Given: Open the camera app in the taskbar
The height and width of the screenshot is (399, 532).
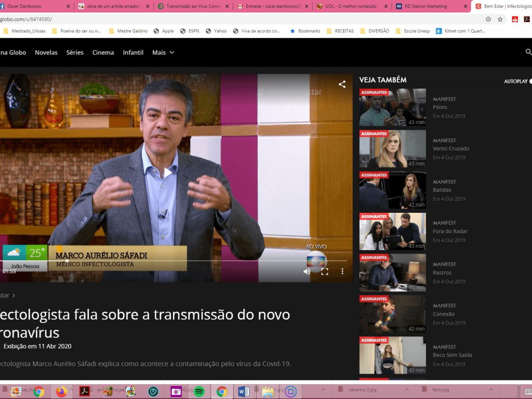Looking at the screenshot, I should pos(176,391).
